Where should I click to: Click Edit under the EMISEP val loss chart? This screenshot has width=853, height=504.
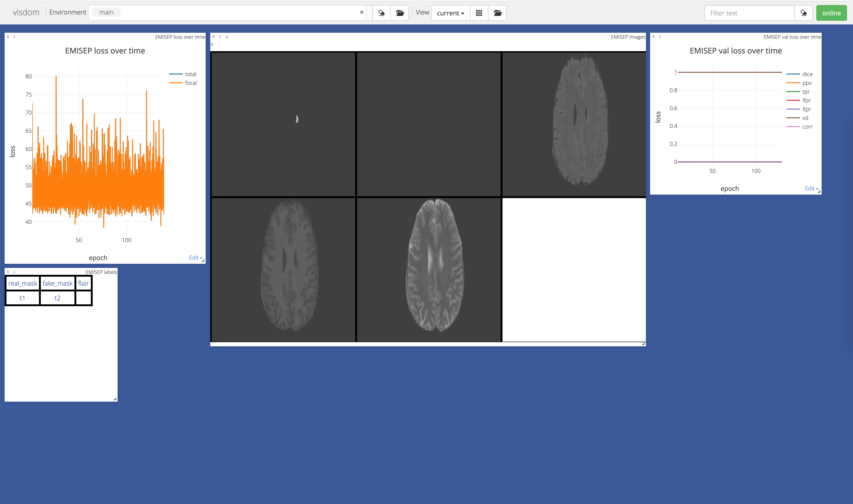click(x=811, y=188)
